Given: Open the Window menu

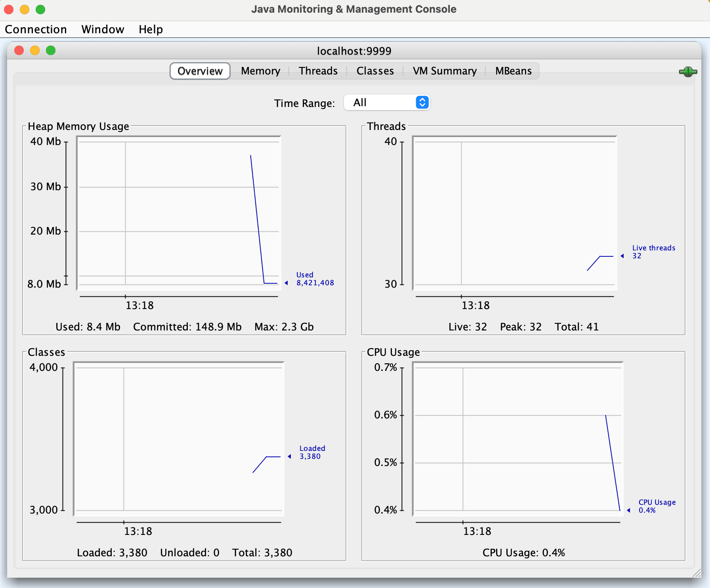Looking at the screenshot, I should [103, 29].
